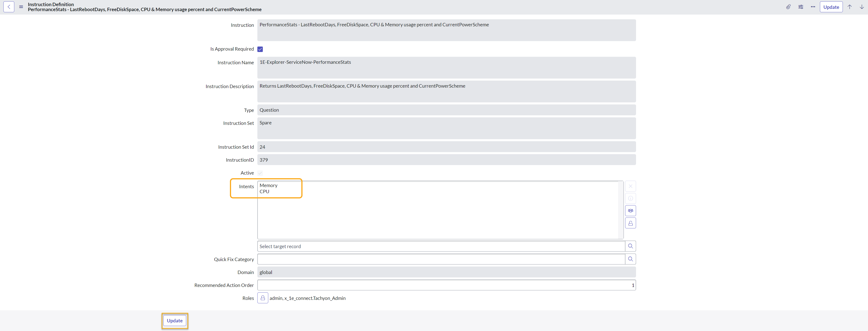
Task: Click the back arrow in header
Action: [x=9, y=7]
